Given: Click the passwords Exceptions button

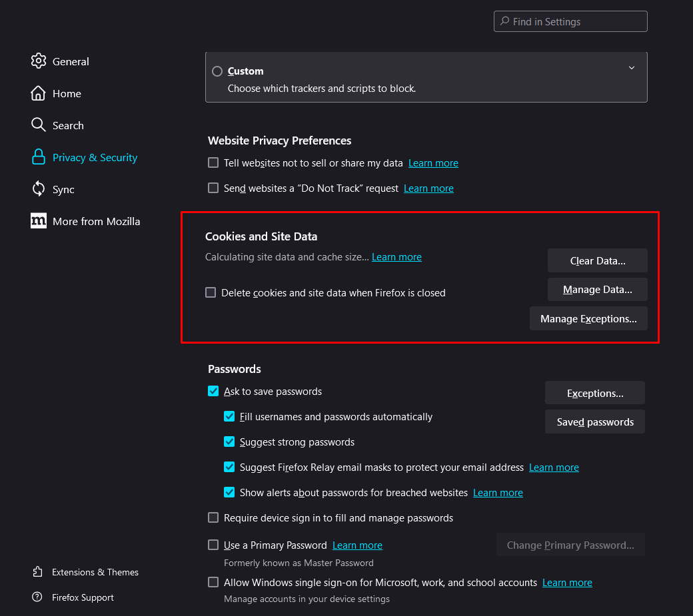Looking at the screenshot, I should [x=594, y=392].
